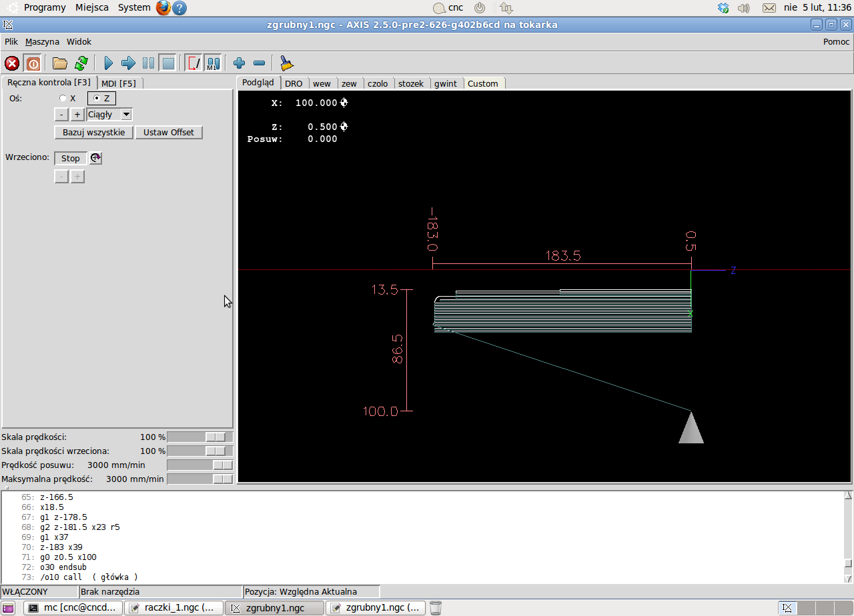Toggle the emergency stop button
The image size is (854, 616).
pos(12,63)
